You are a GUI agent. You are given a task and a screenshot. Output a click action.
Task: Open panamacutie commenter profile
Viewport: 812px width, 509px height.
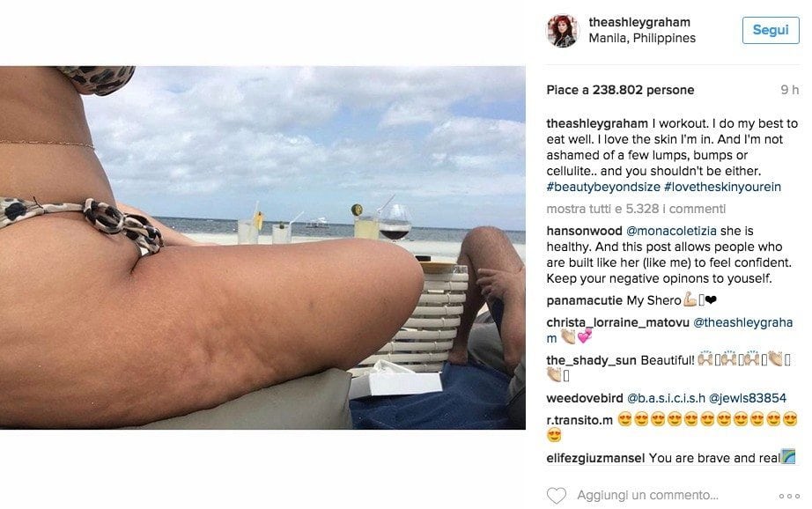coord(584,300)
